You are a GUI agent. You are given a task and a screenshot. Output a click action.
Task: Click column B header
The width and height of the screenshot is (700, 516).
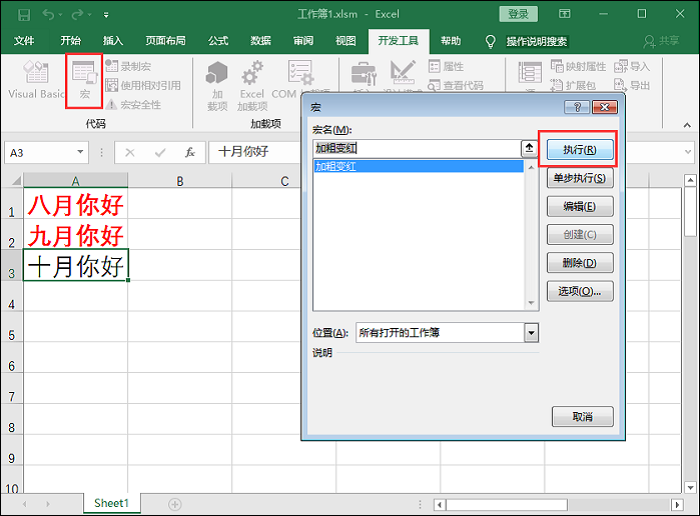click(x=180, y=181)
